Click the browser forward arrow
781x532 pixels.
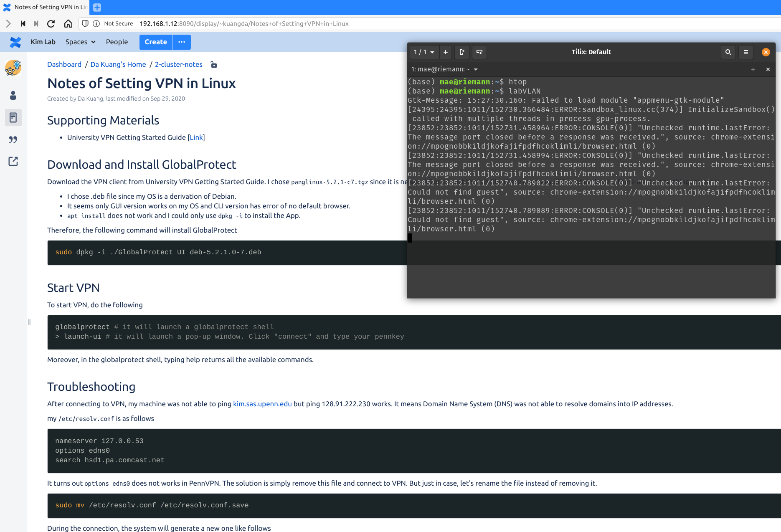point(8,24)
